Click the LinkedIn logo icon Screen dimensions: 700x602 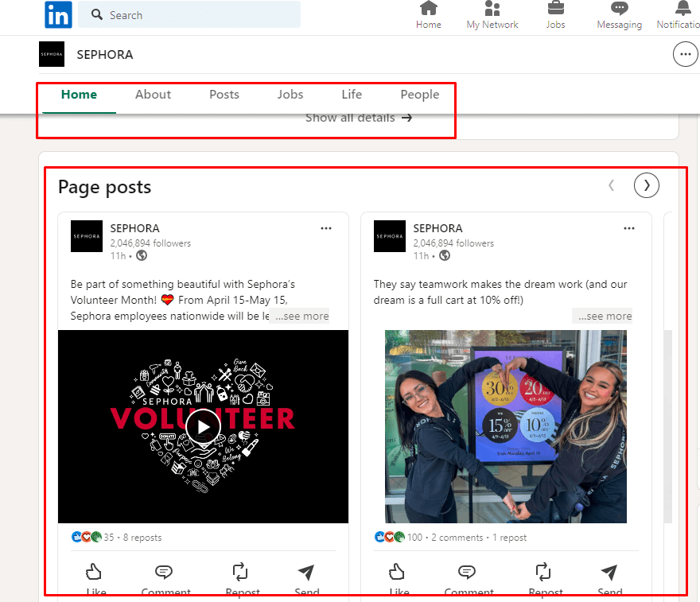pyautogui.click(x=58, y=15)
